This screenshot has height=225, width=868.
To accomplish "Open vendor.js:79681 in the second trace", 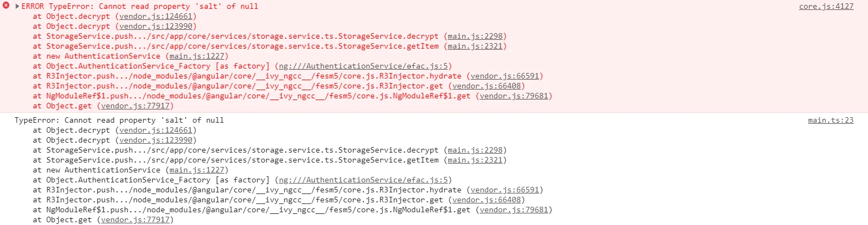I will pos(514,210).
